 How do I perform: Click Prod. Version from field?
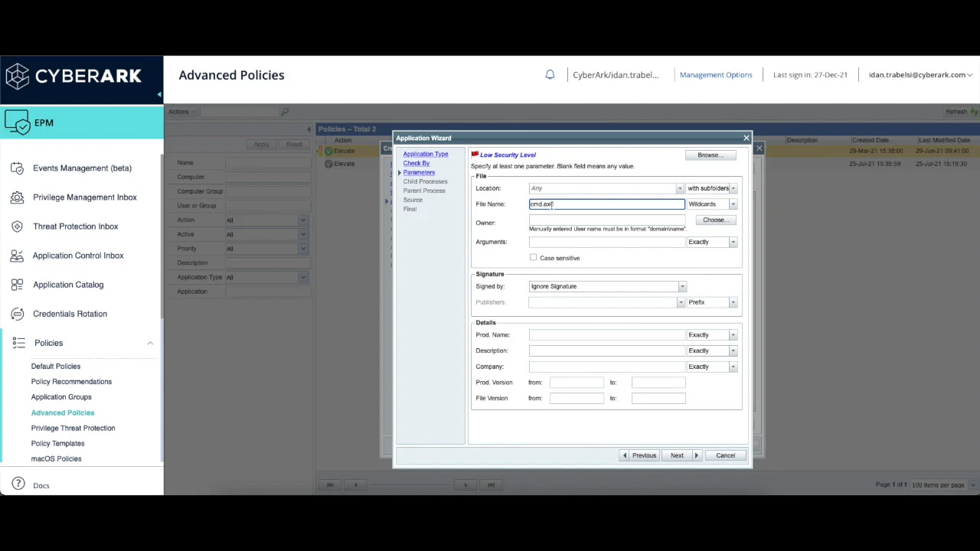tap(576, 382)
